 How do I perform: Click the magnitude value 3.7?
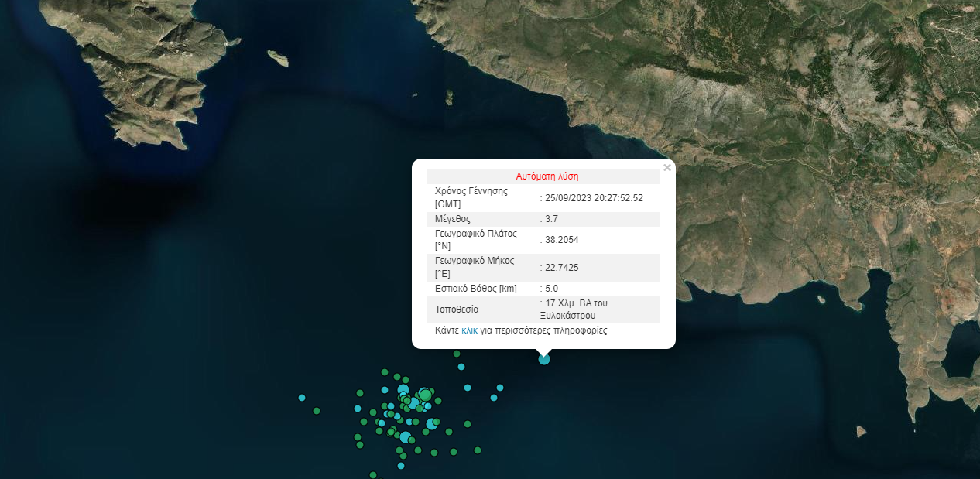(551, 219)
